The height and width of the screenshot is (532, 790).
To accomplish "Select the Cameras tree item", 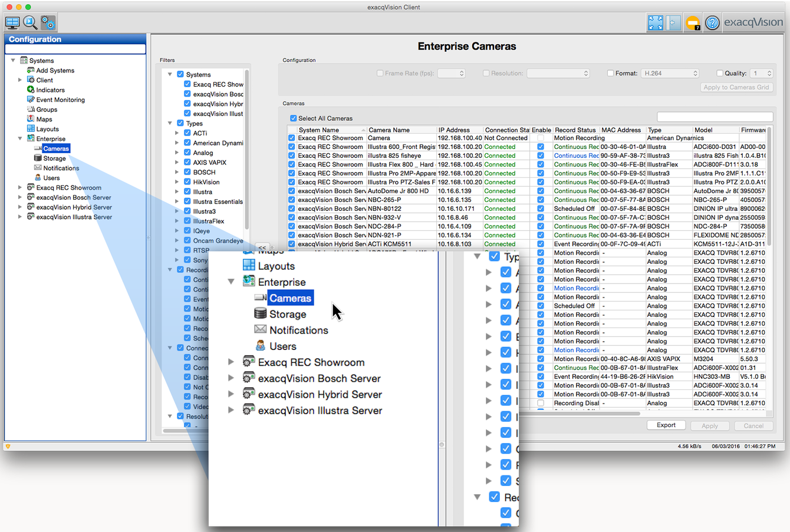I will click(x=56, y=148).
